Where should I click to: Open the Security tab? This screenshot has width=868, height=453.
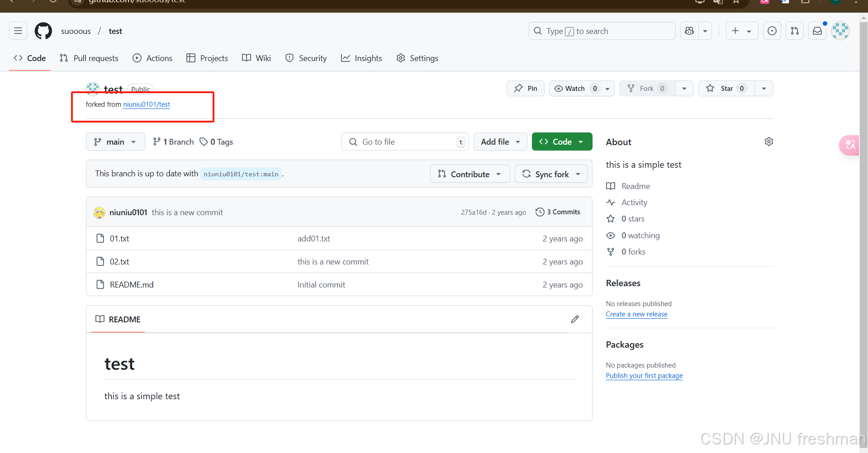tap(306, 58)
